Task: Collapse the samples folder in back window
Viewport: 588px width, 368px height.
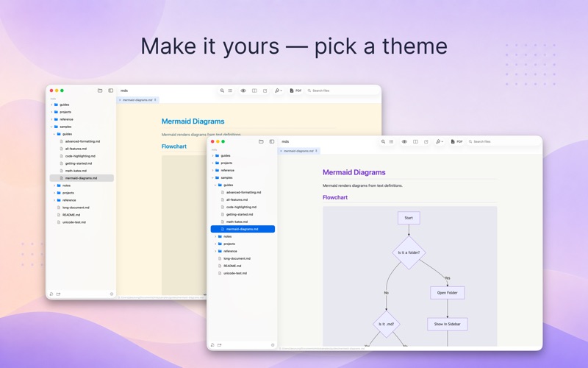Action: [x=51, y=127]
